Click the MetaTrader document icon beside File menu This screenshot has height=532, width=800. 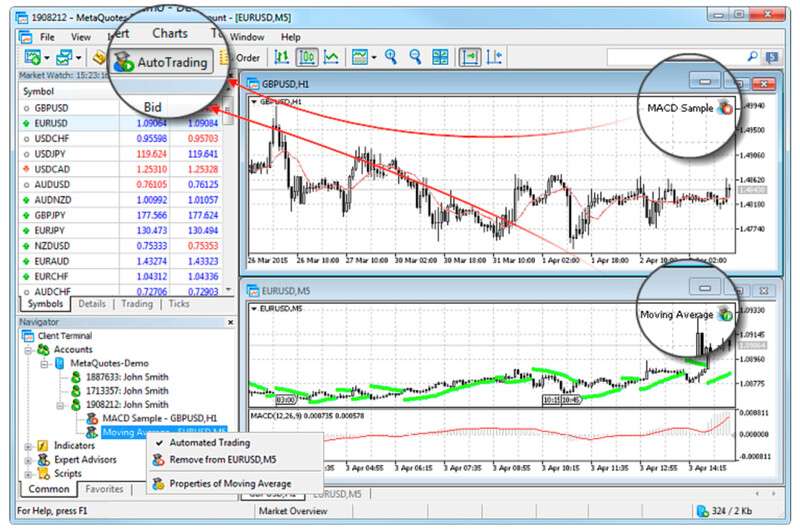[26, 37]
